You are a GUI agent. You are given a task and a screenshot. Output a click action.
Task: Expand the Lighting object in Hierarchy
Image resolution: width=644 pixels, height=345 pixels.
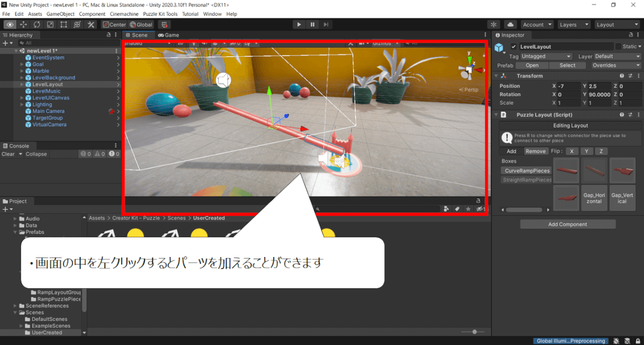(22, 105)
